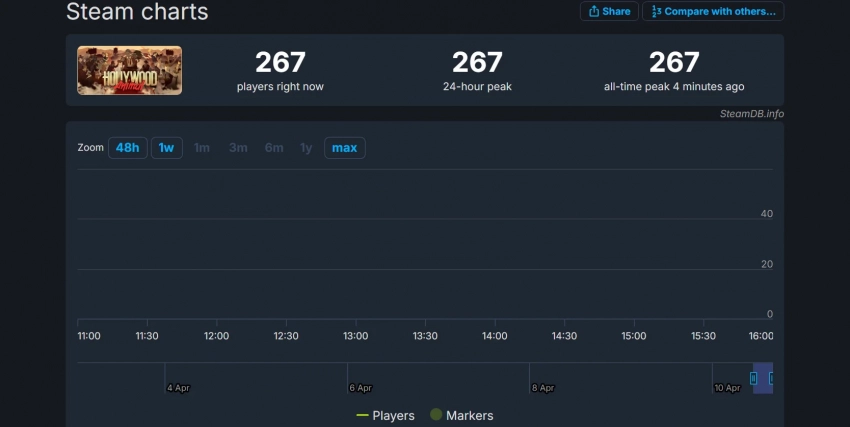Click the compare chart icon
850x427 pixels.
click(x=657, y=12)
